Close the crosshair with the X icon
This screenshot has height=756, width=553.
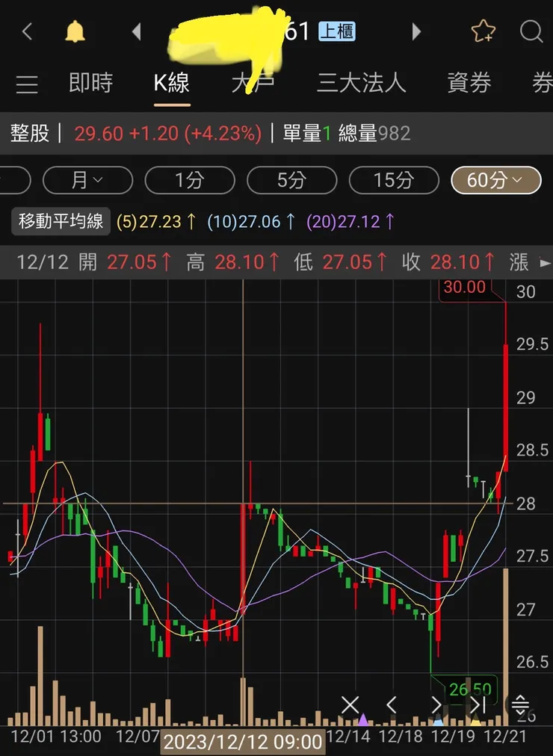(350, 705)
